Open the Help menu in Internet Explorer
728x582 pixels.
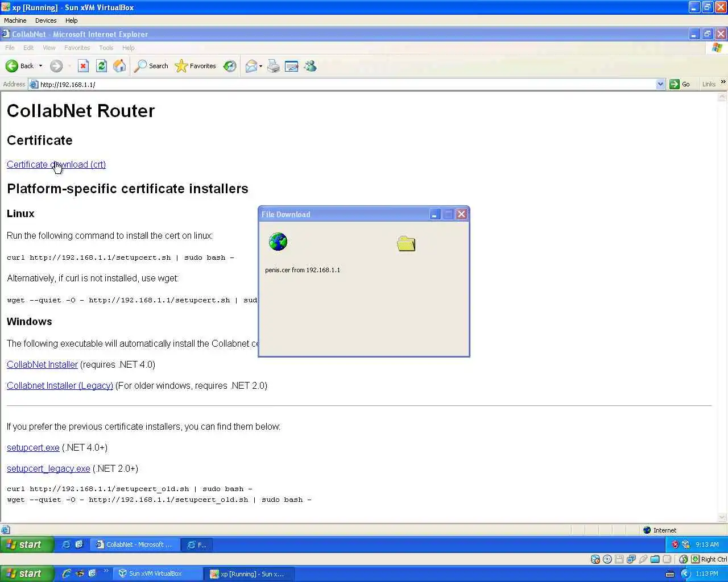pyautogui.click(x=129, y=48)
